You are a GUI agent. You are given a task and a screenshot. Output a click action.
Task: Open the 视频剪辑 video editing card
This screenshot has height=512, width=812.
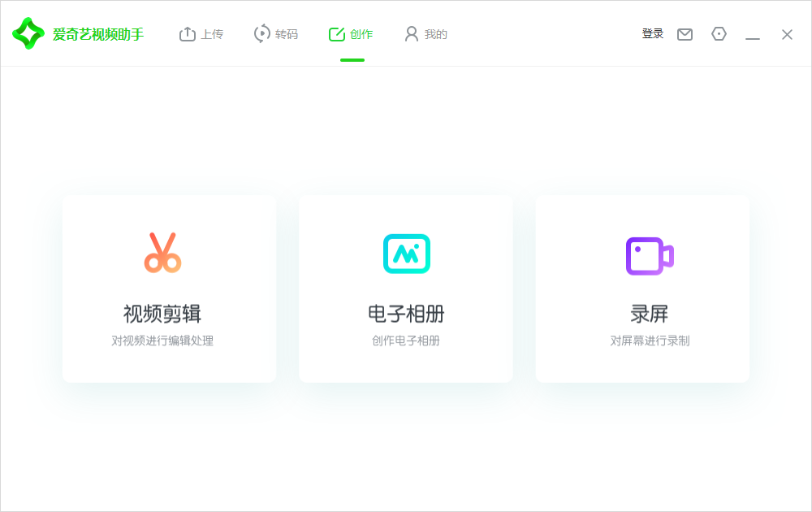[168, 289]
